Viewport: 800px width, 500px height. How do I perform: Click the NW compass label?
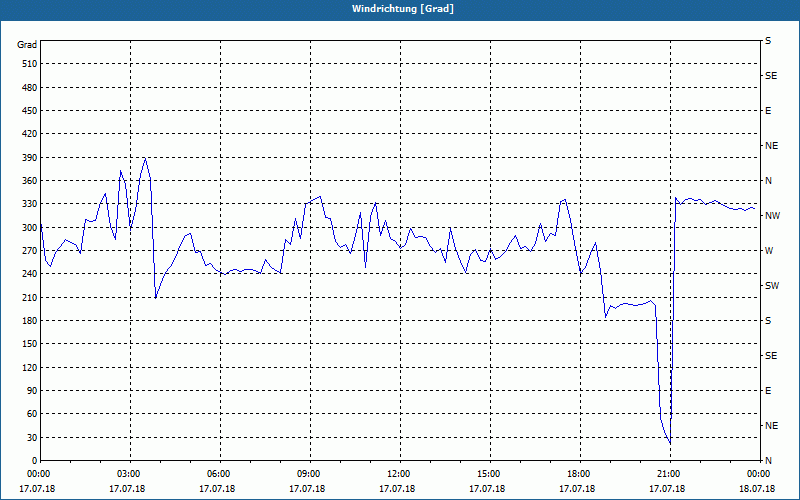[x=773, y=216]
